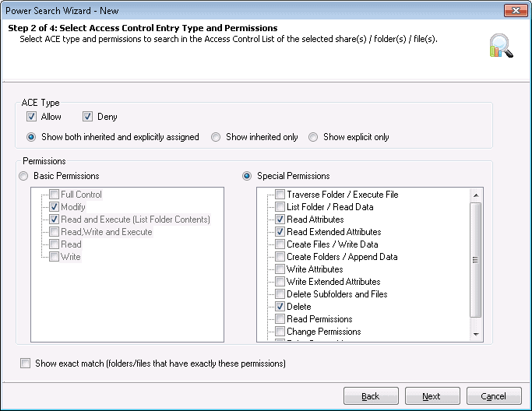
Task: Go Back to previous wizard step
Action: coord(371,396)
